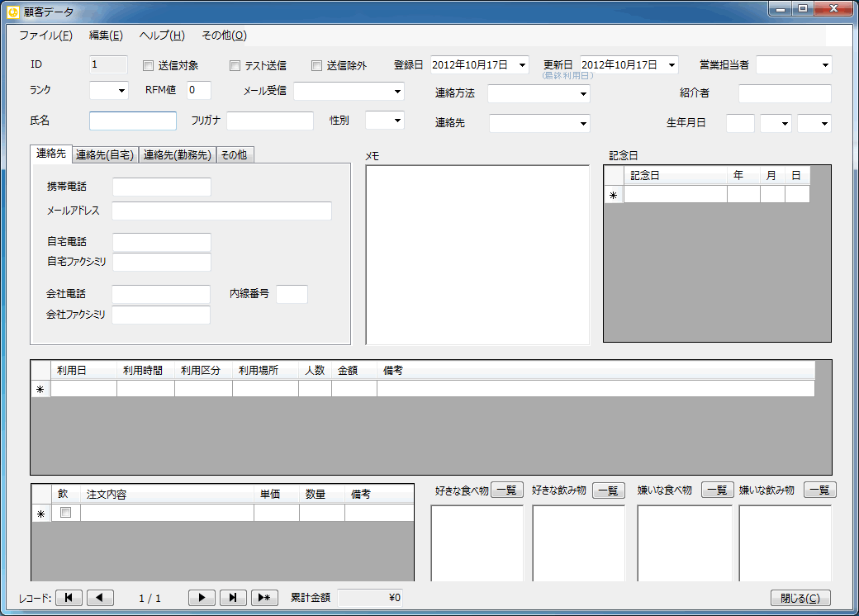Go to the previous record
The height and width of the screenshot is (616, 859).
pos(100,598)
